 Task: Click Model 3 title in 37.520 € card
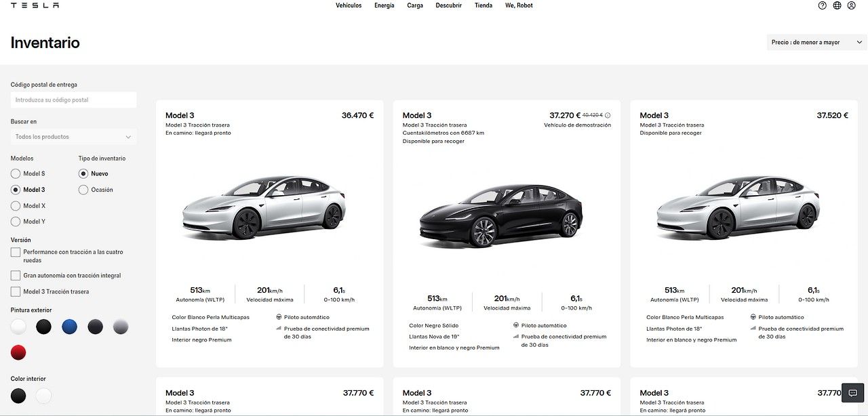click(x=654, y=115)
